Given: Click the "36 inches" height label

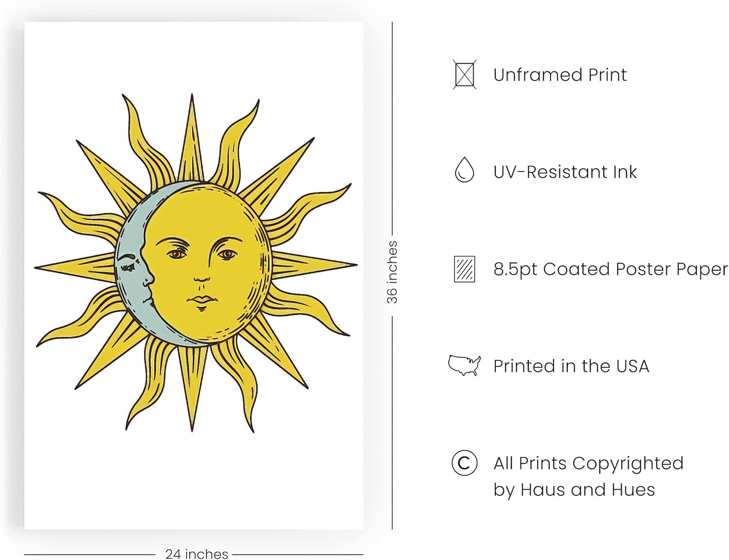Looking at the screenshot, I should pos(392,272).
